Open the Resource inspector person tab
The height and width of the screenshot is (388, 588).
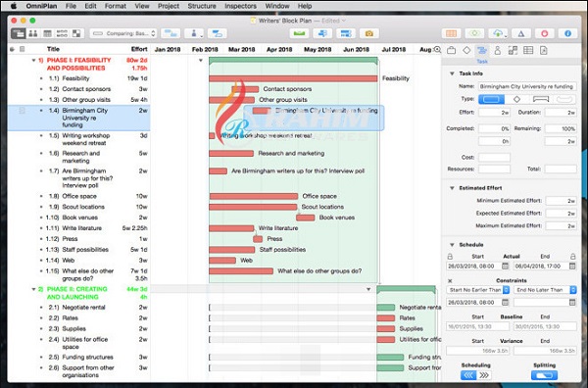[x=497, y=50]
